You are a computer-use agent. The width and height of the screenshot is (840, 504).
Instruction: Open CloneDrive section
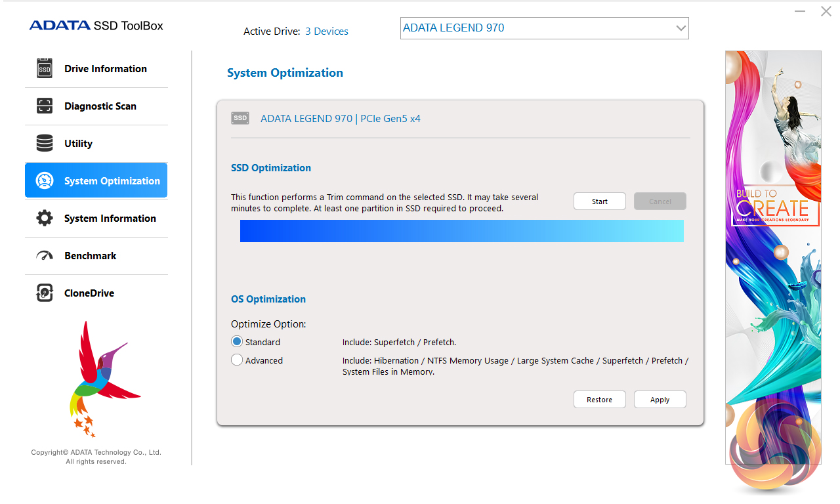click(96, 293)
